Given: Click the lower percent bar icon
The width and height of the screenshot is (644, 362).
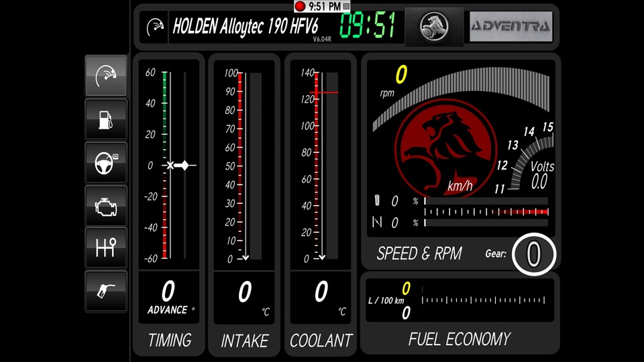Looking at the screenshot, I should (376, 222).
